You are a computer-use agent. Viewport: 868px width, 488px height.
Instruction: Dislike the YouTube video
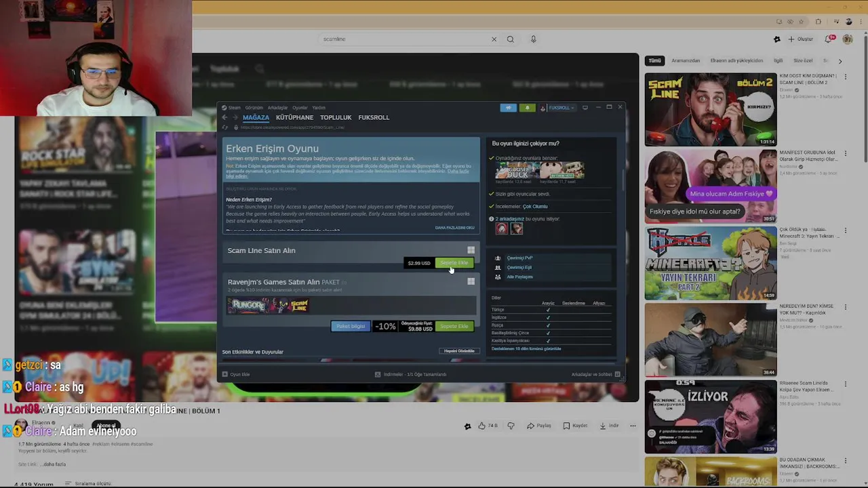point(511,426)
